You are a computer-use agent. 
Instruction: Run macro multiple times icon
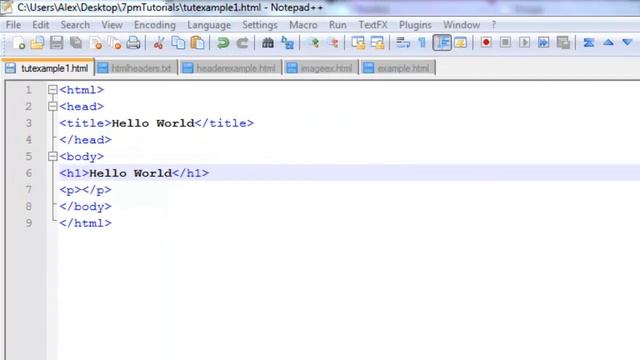pyautogui.click(x=544, y=42)
